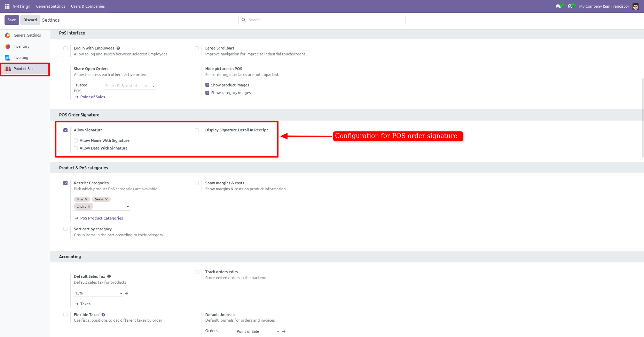Enable Display Signature Detail In Receipt
The height and width of the screenshot is (337, 644).
[x=197, y=130]
